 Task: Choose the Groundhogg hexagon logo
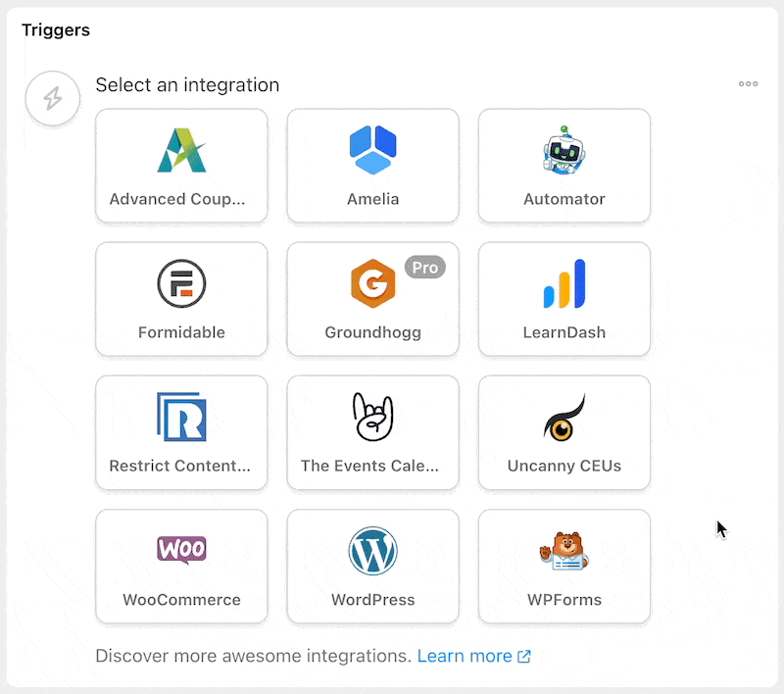coord(373,283)
